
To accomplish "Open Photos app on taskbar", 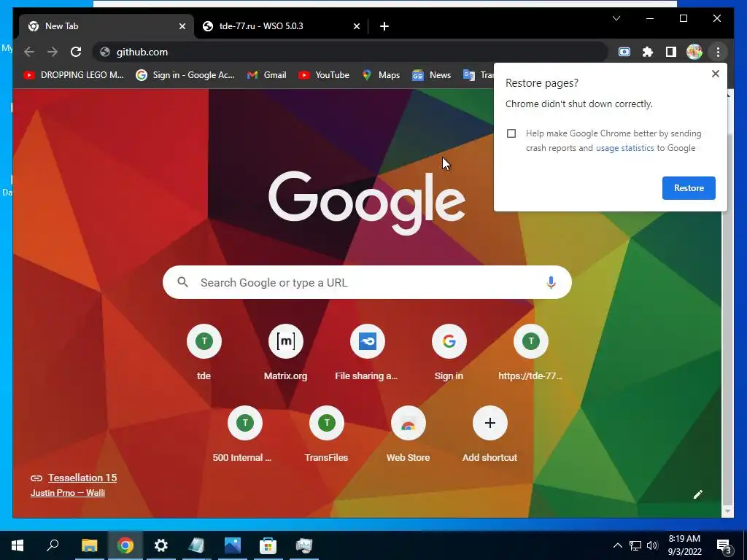I will tap(233, 545).
